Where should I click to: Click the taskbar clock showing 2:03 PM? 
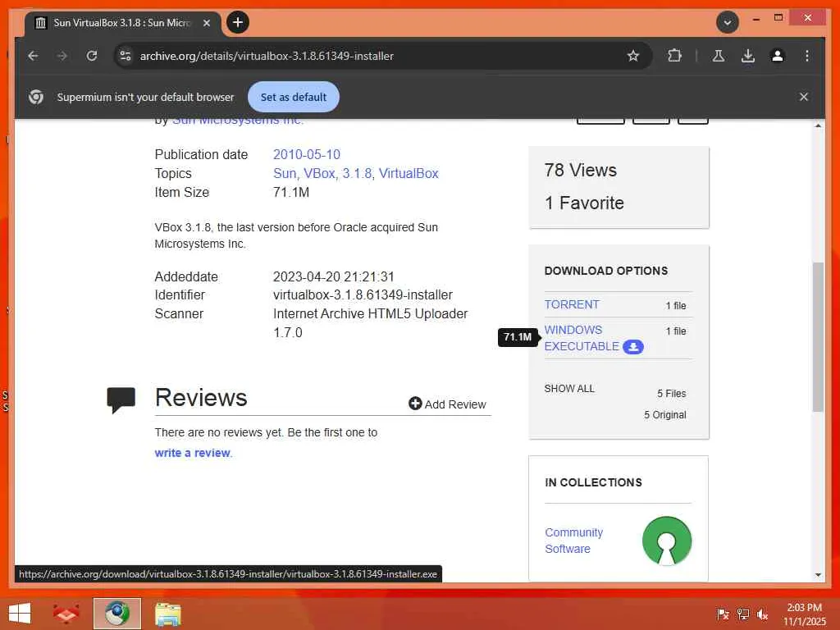tap(805, 614)
